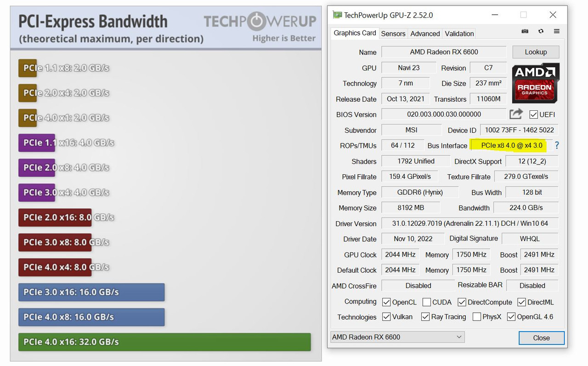
Task: Click the GPU field Navi 23
Action: pos(409,68)
